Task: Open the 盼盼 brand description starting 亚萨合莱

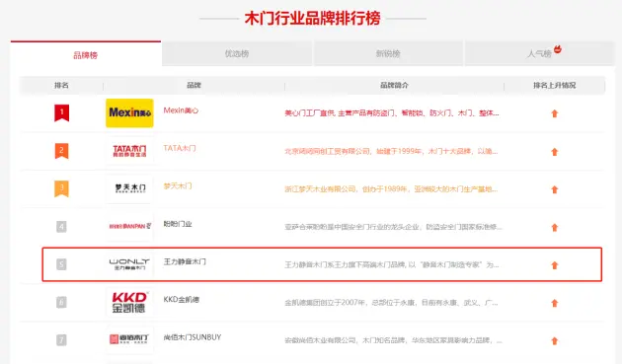Action: click(394, 227)
